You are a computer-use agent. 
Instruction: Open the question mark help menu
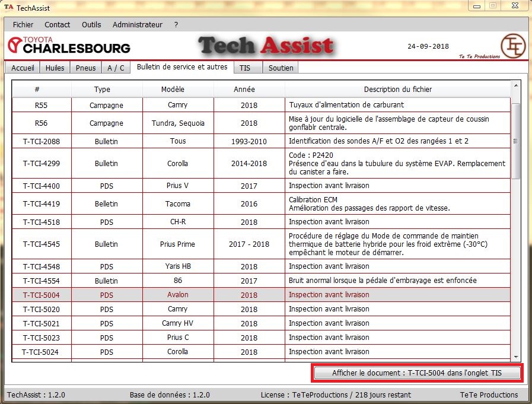coord(176,25)
